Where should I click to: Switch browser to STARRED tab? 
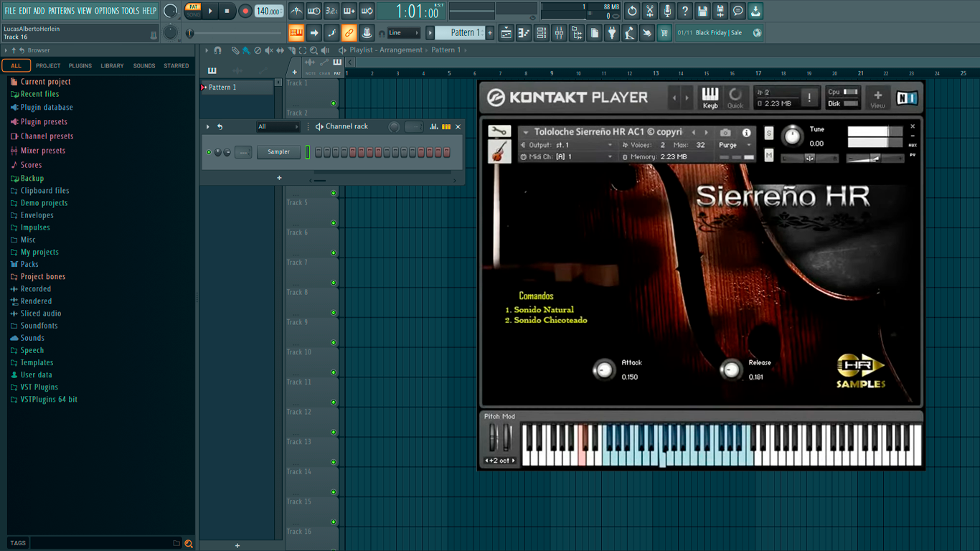coord(176,65)
